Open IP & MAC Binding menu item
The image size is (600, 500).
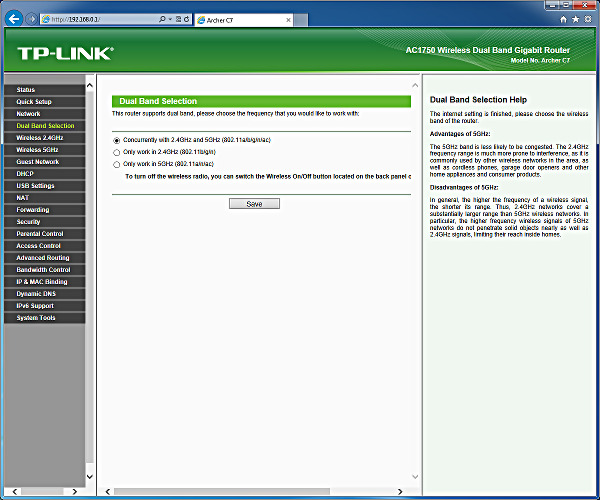tap(45, 282)
